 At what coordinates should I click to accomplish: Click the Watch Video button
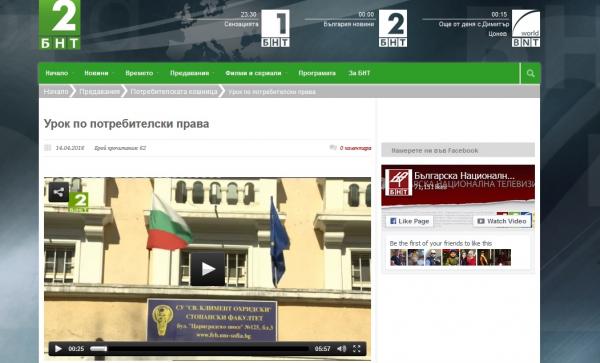pyautogui.click(x=502, y=221)
